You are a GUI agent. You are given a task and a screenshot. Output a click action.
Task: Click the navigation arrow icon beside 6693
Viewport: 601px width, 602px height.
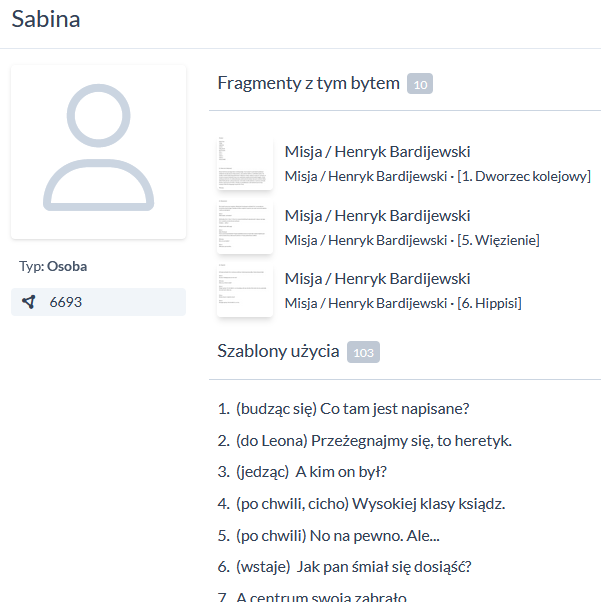29,302
